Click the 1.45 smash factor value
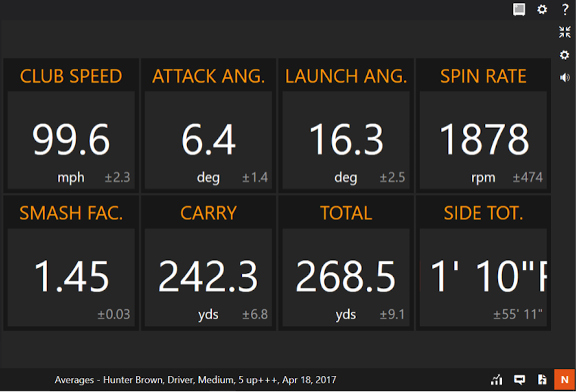The image size is (576, 392). click(71, 276)
